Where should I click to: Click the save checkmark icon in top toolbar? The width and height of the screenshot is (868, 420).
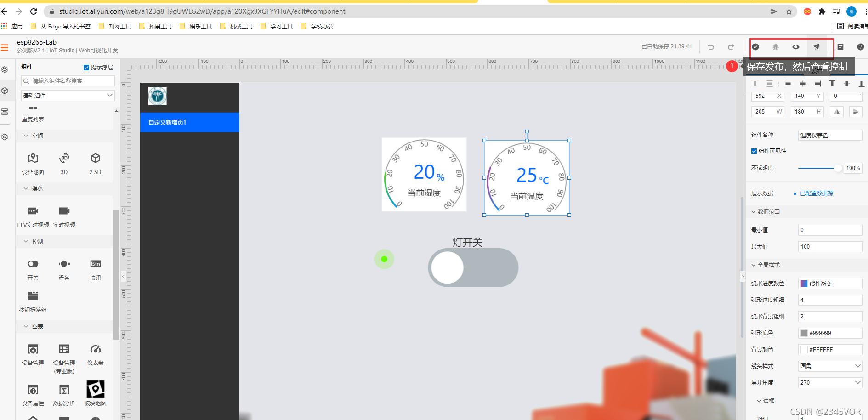[x=755, y=47]
